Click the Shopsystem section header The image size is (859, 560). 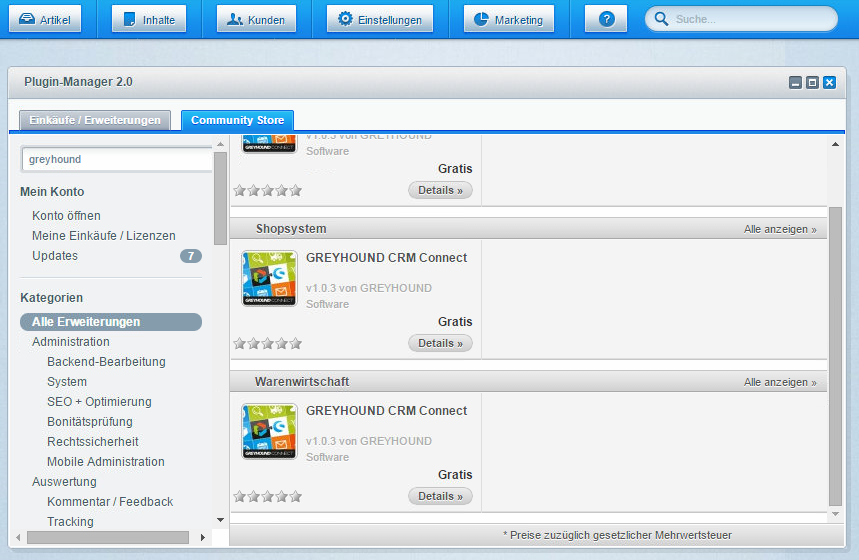tap(529, 228)
